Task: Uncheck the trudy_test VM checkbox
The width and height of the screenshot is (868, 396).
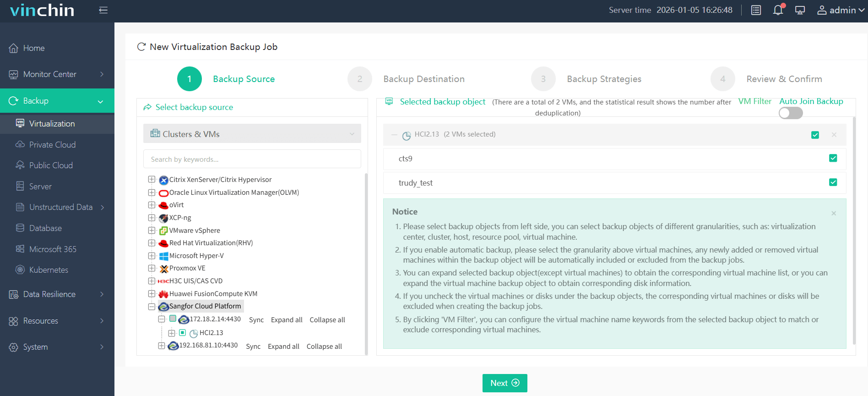Action: (x=833, y=182)
